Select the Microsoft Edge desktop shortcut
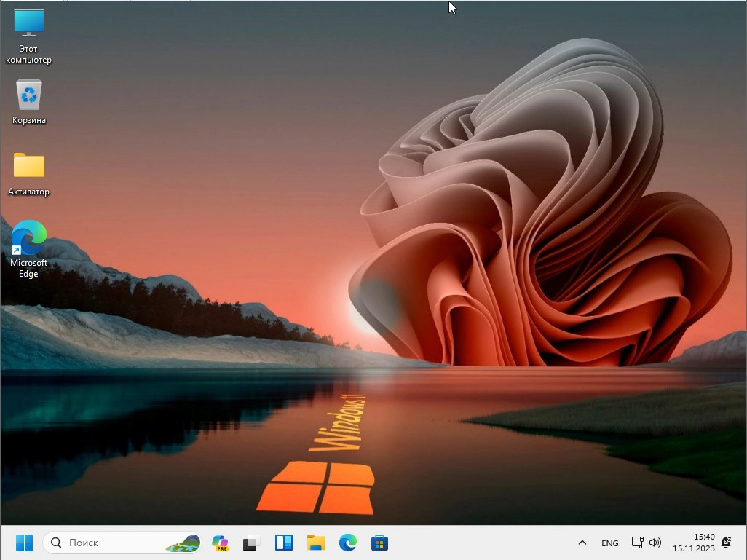The image size is (747, 560). tap(28, 249)
